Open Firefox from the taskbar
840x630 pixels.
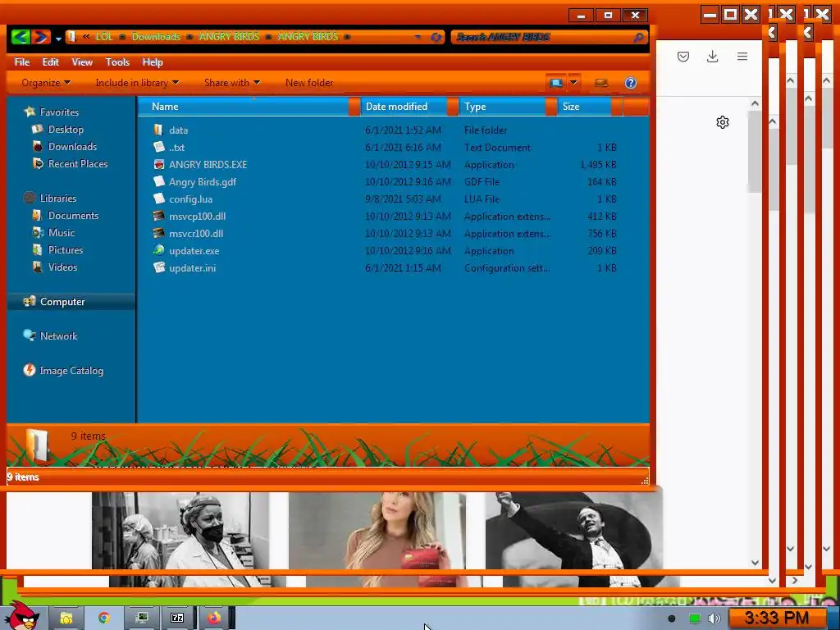pyautogui.click(x=214, y=618)
